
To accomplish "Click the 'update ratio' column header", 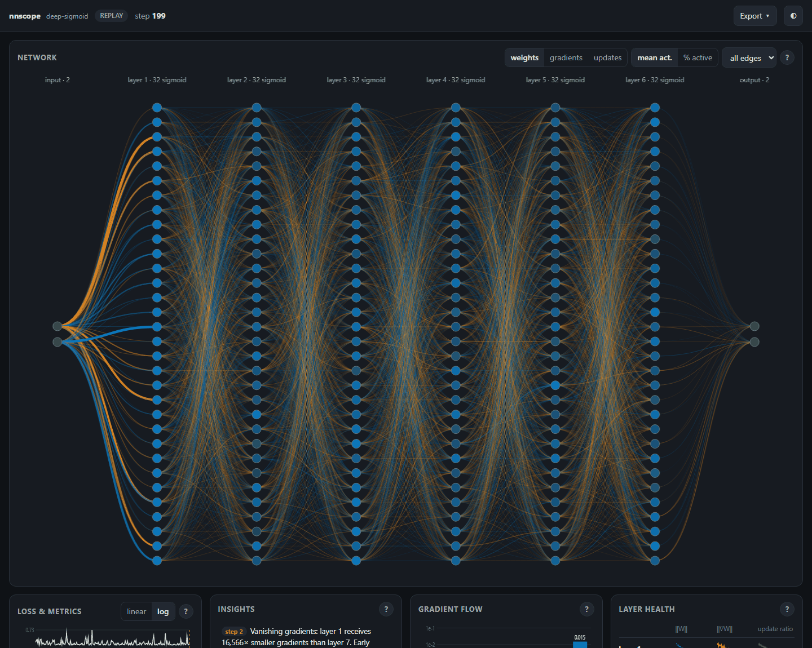I will tap(775, 629).
